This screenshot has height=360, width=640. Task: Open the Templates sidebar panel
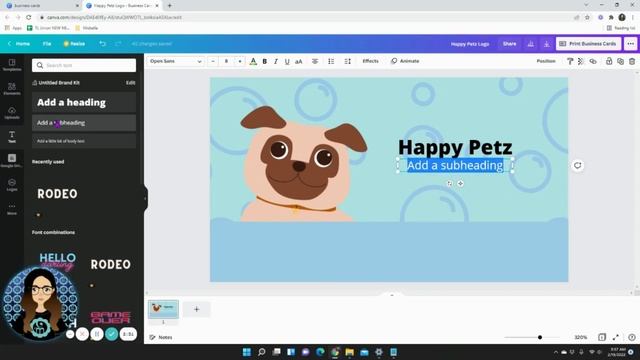pos(12,64)
